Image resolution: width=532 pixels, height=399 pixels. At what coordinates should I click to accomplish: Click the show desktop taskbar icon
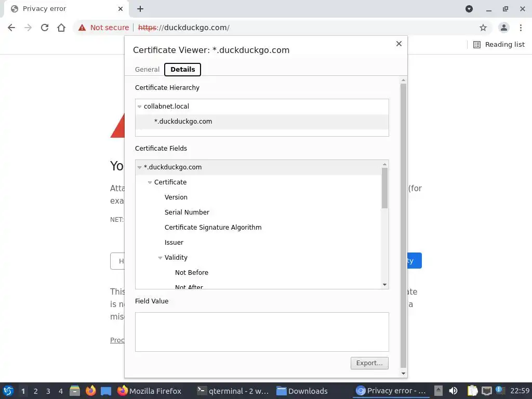pyautogui.click(x=106, y=391)
